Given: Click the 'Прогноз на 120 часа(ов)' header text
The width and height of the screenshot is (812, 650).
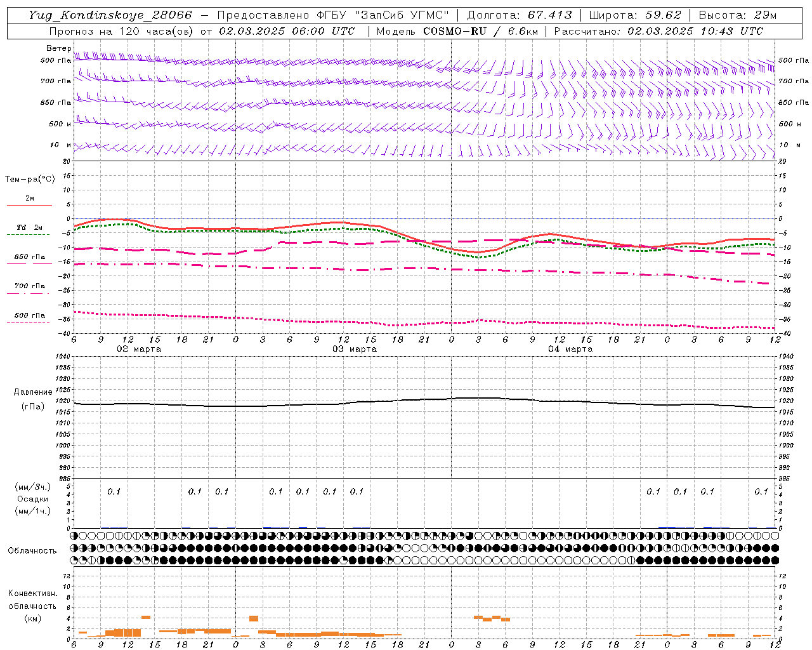Looking at the screenshot, I should (x=122, y=31).
